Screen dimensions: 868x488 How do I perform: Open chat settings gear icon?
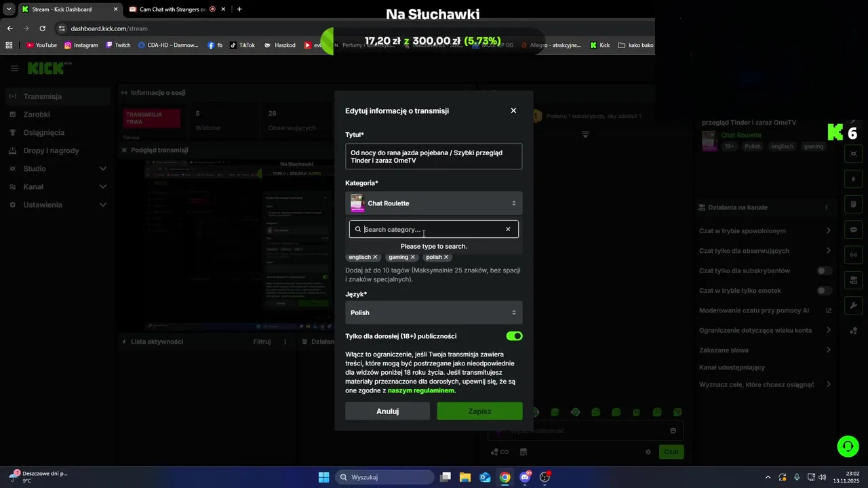[x=648, y=452]
